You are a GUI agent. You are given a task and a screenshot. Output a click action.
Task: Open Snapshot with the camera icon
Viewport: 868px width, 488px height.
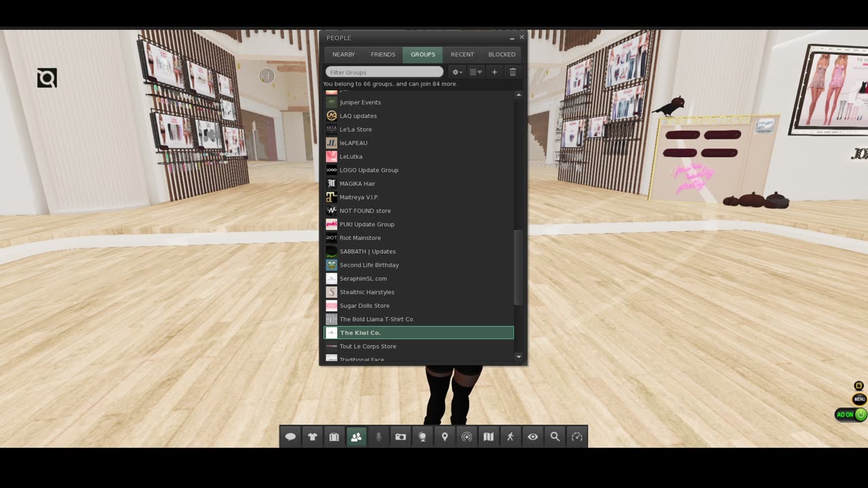400,437
